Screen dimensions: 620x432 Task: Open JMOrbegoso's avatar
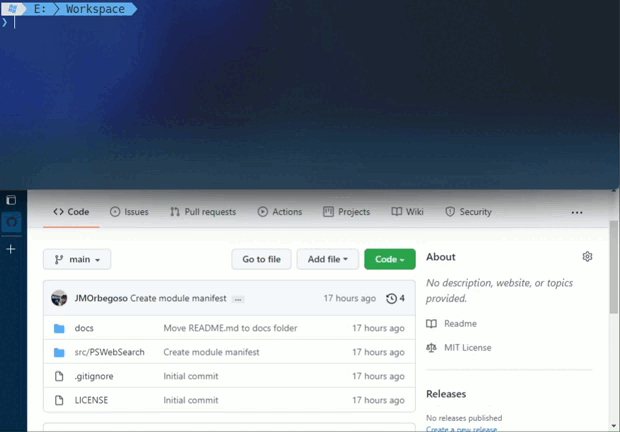pyautogui.click(x=59, y=298)
